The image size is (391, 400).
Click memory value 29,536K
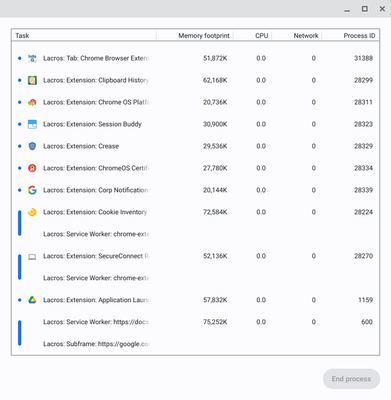pyautogui.click(x=215, y=146)
